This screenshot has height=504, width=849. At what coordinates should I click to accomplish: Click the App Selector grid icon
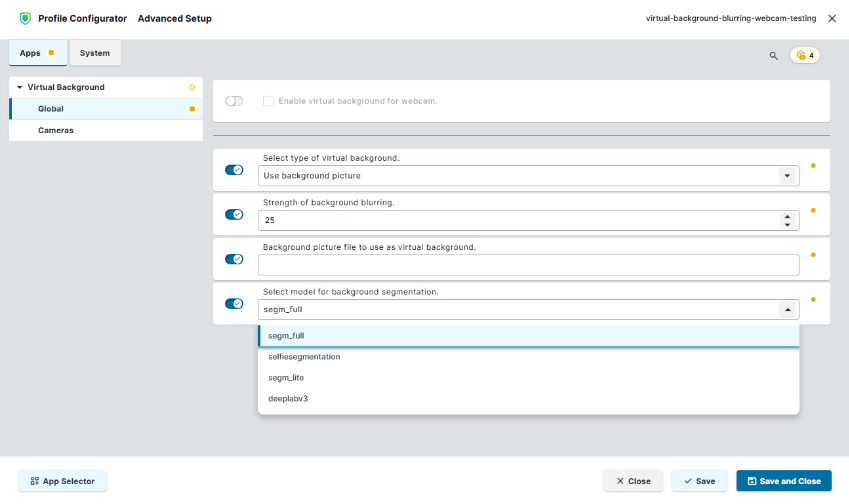[35, 481]
